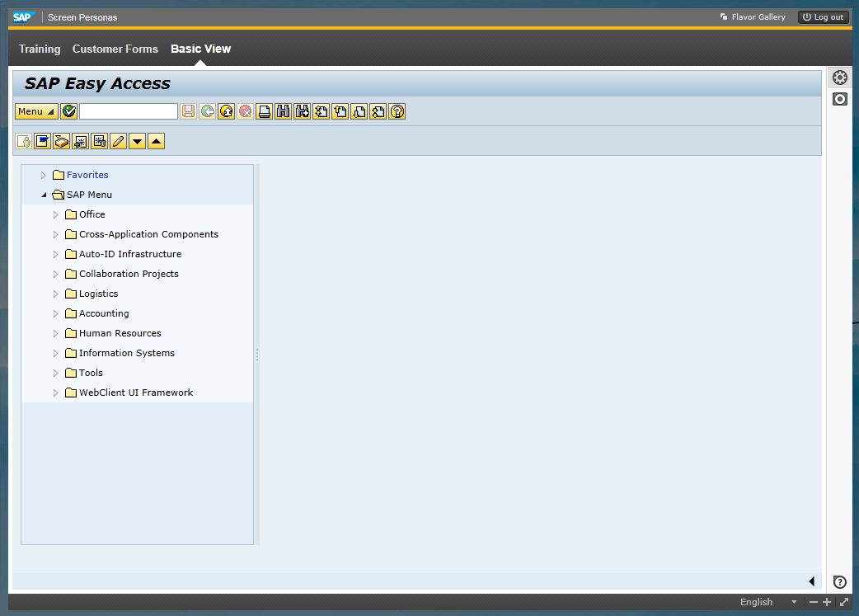
Task: Open the Flavor Gallery
Action: coord(753,17)
